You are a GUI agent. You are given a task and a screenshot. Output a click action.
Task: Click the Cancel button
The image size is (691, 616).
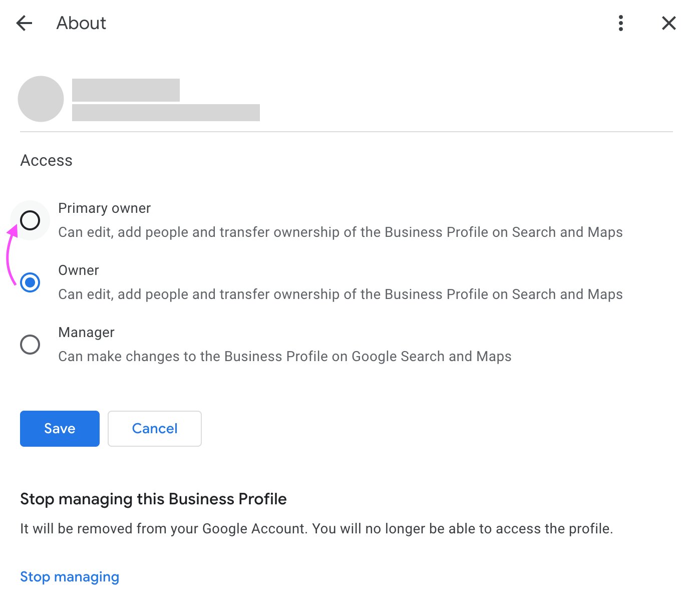(x=154, y=428)
